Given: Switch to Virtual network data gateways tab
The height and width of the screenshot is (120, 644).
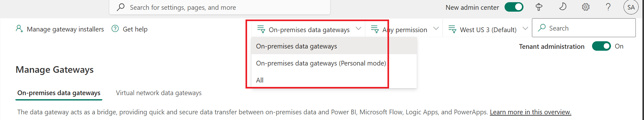Looking at the screenshot, I should tap(159, 93).
